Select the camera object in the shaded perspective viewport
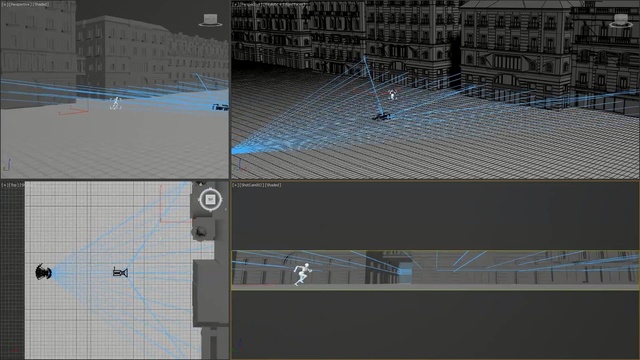This screenshot has width=640, height=360. tap(220, 107)
